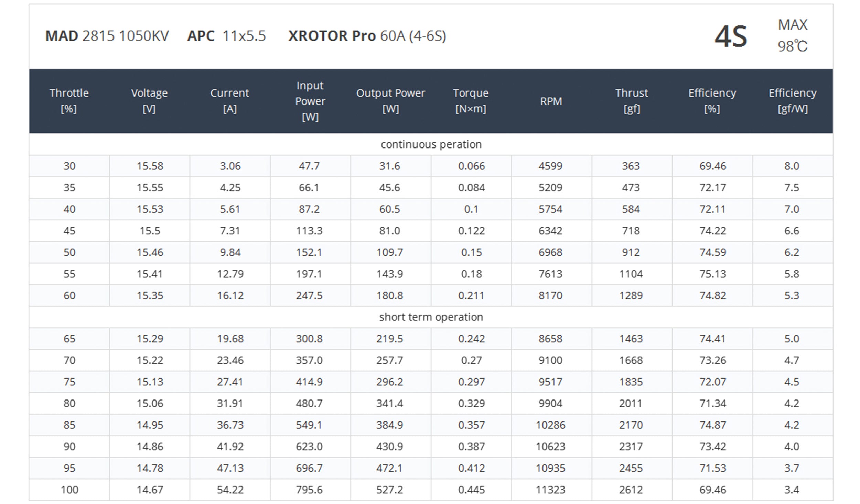Click the XROTOR Pro 60A label
The height and width of the screenshot is (504, 860).
[367, 36]
